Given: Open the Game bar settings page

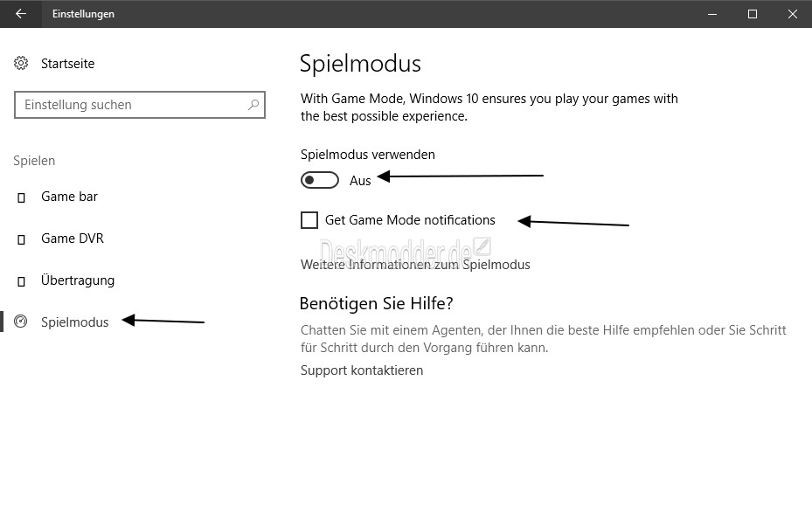Looking at the screenshot, I should click(x=69, y=197).
